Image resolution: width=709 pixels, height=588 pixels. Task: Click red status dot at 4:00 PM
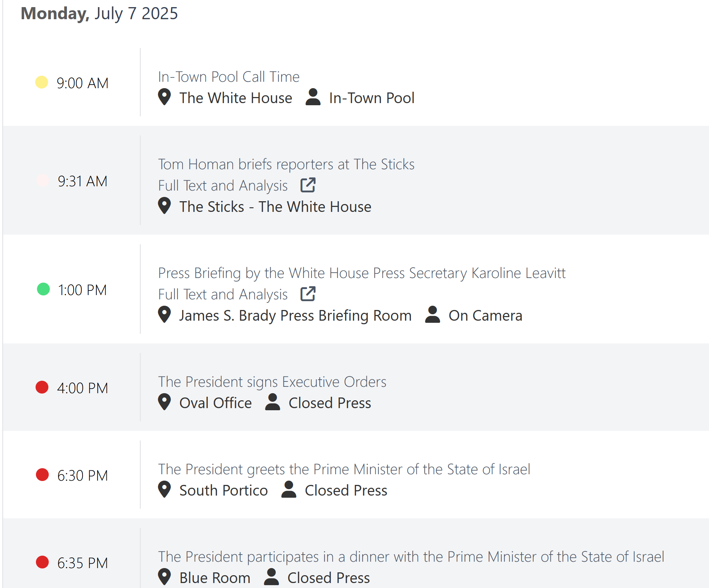(42, 387)
